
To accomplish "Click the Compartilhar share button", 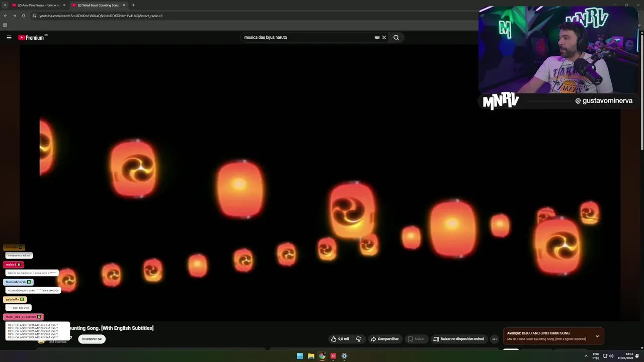I will pyautogui.click(x=385, y=339).
